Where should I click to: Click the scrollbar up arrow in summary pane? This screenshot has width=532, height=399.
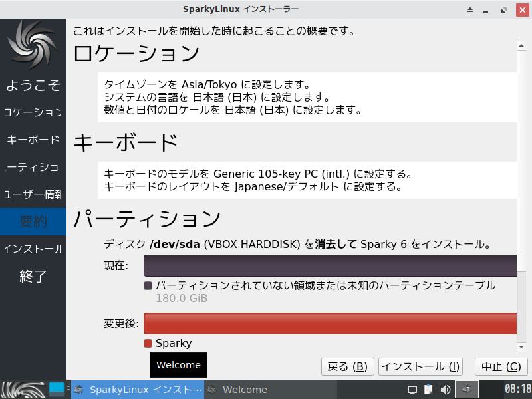tap(521, 45)
